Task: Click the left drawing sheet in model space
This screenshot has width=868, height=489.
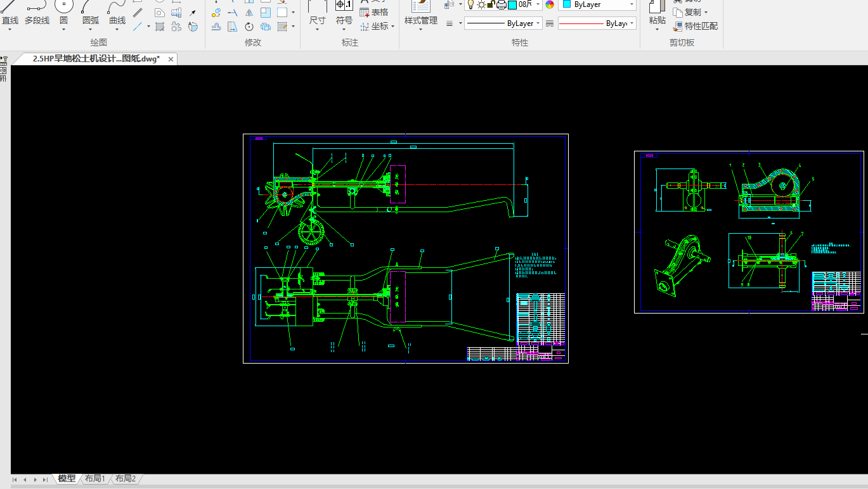Action: [406, 248]
